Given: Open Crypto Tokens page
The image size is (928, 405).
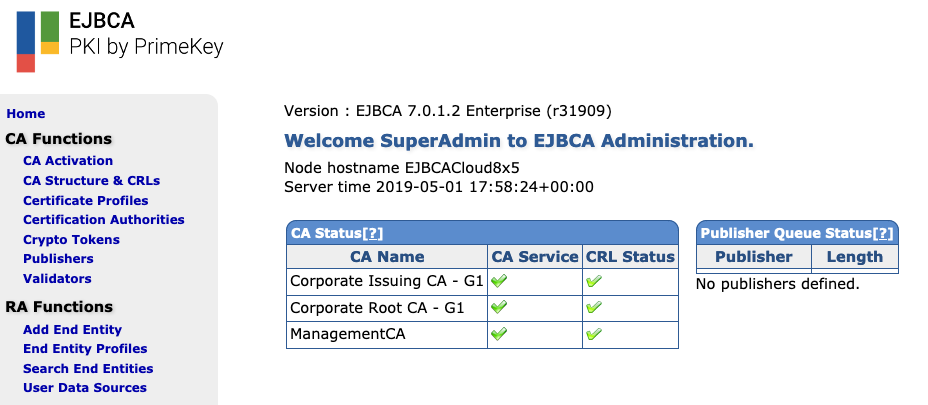Looking at the screenshot, I should click(71, 240).
